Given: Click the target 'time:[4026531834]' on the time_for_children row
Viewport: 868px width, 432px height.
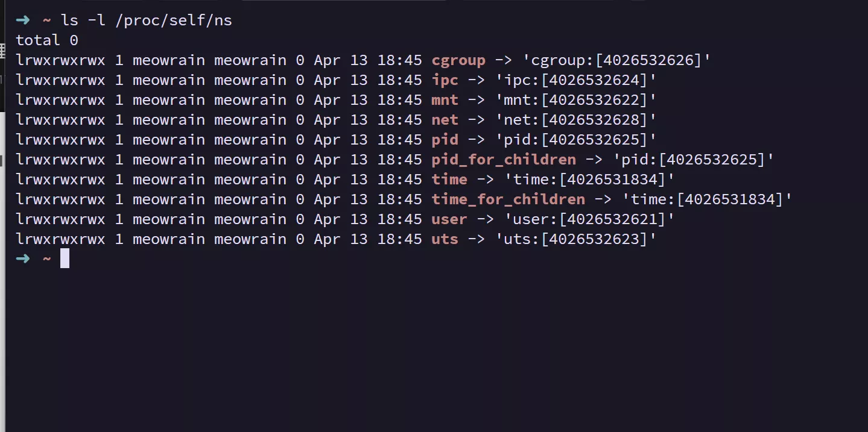Looking at the screenshot, I should click(x=707, y=199).
